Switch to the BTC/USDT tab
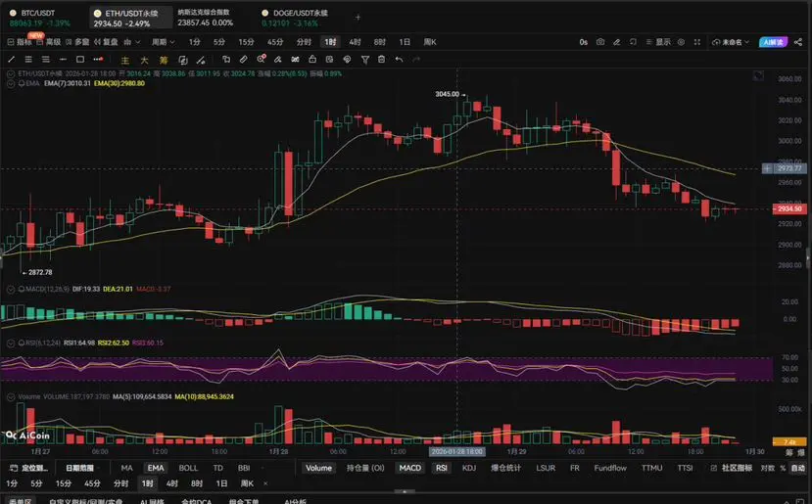This screenshot has width=812, height=504. [38, 19]
